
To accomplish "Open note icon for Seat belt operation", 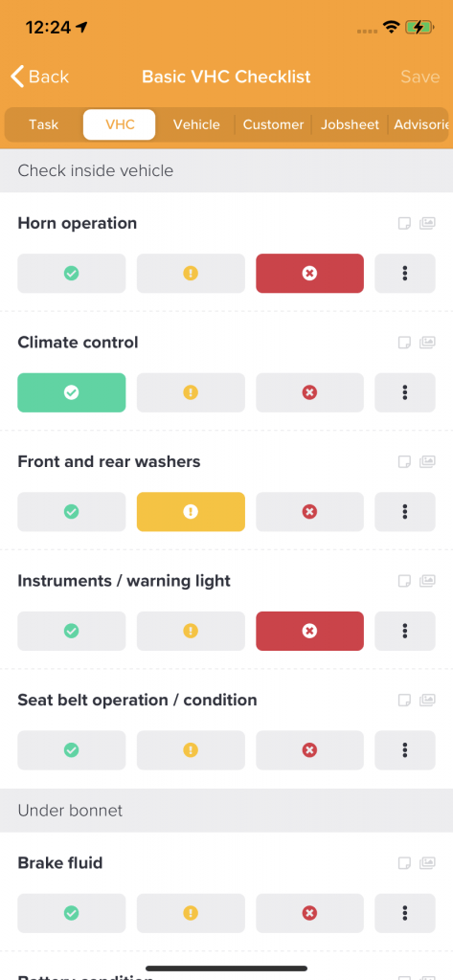I will point(405,700).
